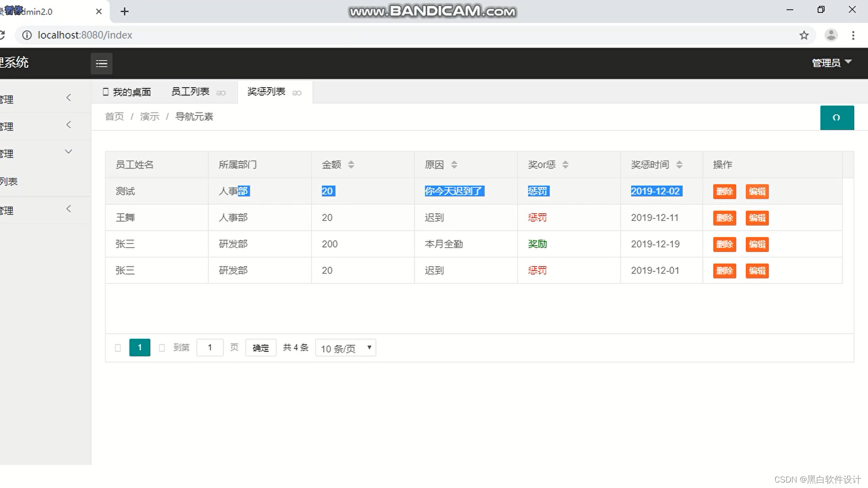Go to next page arrow in pagination

pyautogui.click(x=162, y=347)
